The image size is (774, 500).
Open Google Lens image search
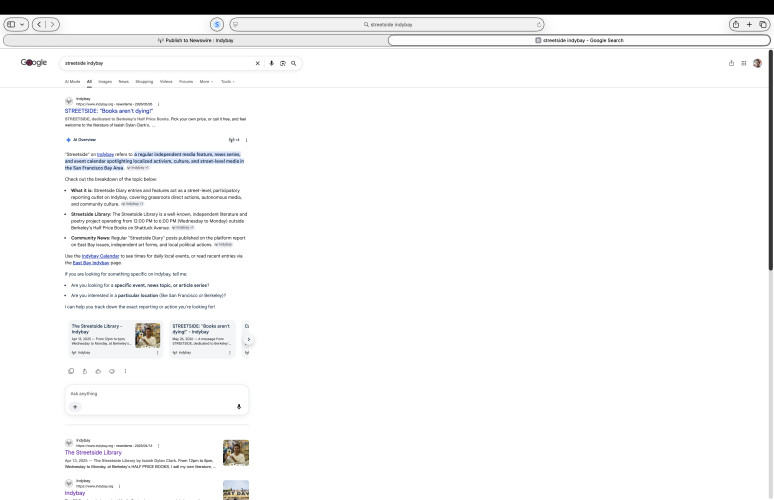(282, 63)
